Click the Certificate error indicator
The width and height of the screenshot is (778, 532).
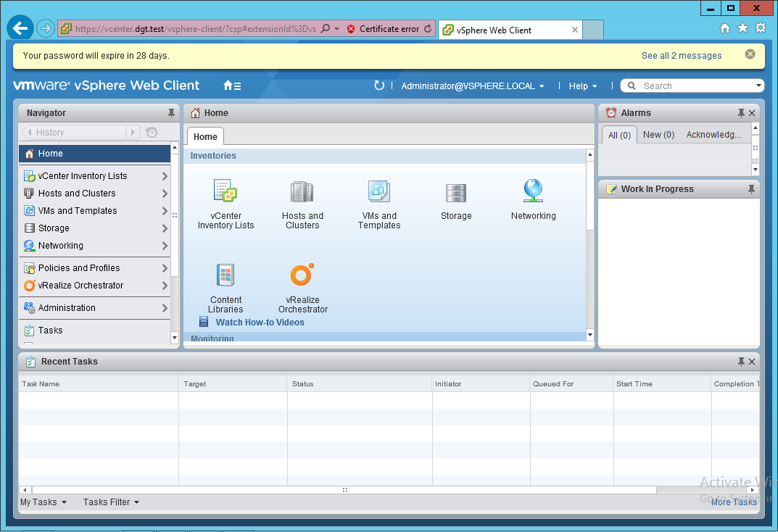(x=384, y=29)
